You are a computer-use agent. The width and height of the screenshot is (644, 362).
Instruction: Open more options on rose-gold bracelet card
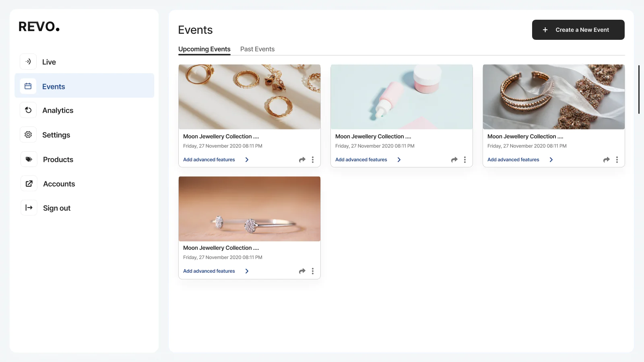(x=617, y=160)
